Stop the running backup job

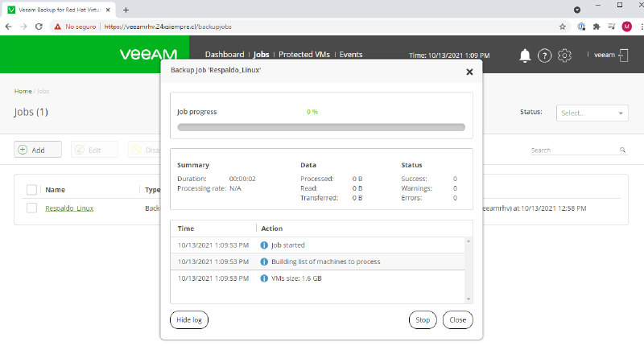coord(423,319)
